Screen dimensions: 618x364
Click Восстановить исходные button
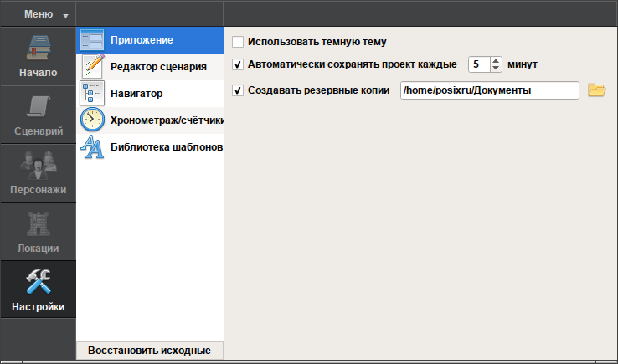[x=150, y=351]
